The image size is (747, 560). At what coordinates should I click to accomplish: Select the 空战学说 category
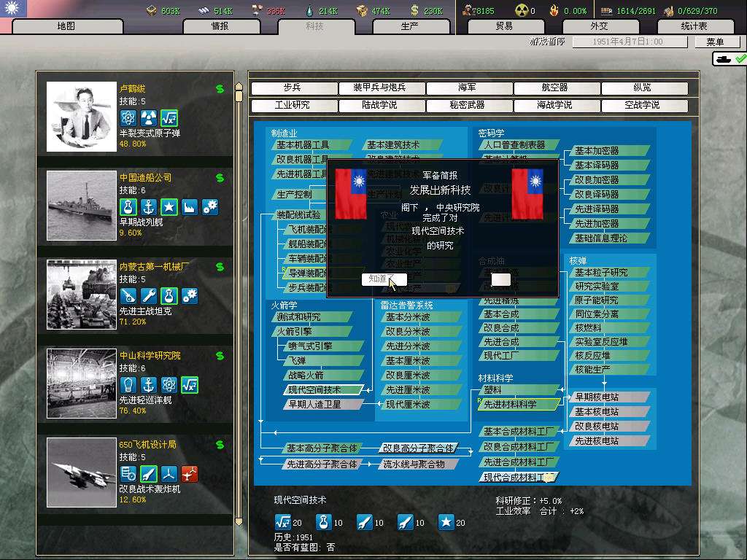643,105
